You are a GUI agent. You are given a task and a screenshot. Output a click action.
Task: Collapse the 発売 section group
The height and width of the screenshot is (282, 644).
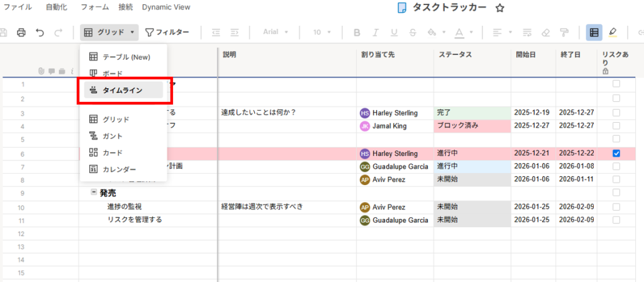[x=93, y=193]
